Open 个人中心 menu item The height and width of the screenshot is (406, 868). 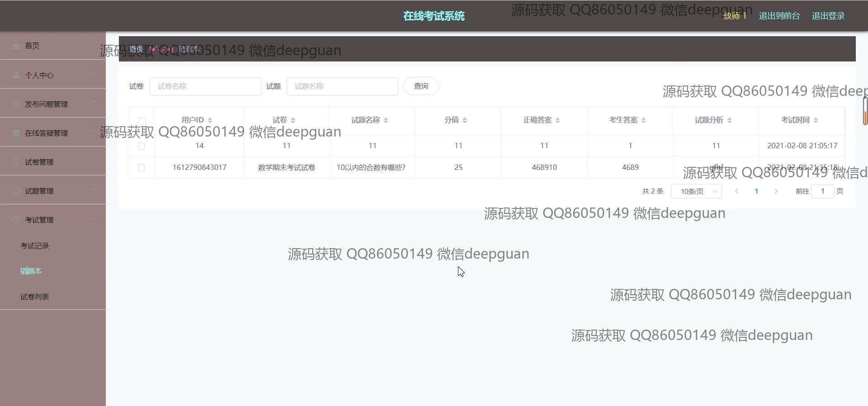(x=53, y=75)
